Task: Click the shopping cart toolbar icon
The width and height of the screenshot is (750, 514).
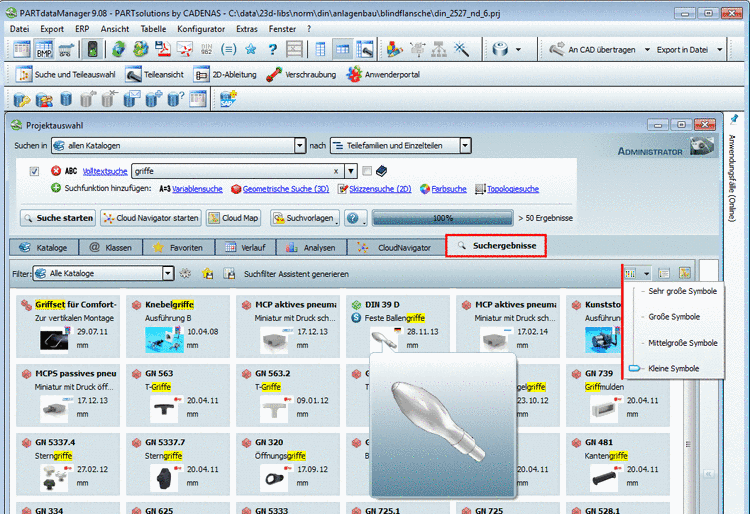Action: point(66,49)
